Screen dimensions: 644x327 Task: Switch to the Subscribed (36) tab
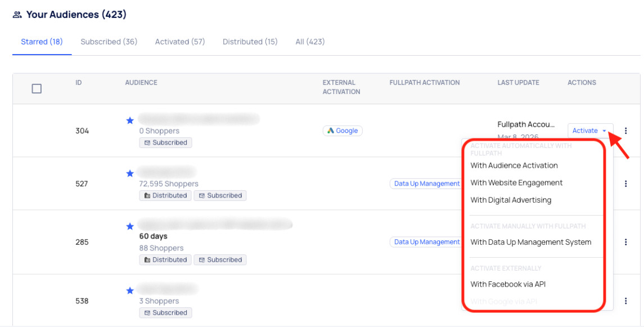point(109,42)
